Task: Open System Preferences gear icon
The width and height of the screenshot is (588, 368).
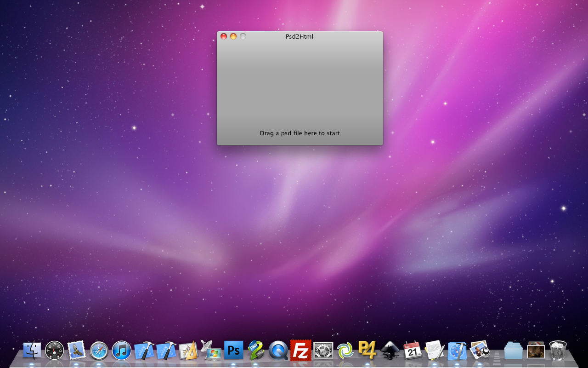Action: 323,351
